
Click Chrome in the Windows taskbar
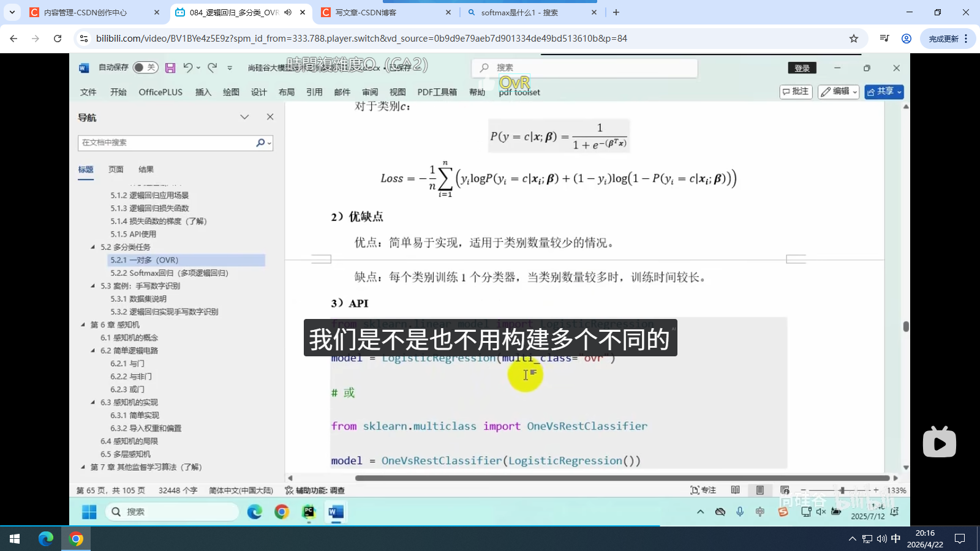point(76,539)
